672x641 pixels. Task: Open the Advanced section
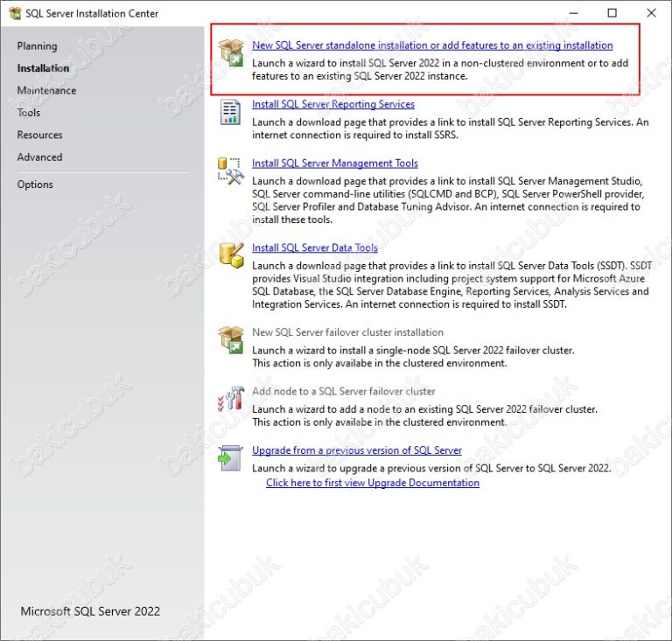coord(39,157)
